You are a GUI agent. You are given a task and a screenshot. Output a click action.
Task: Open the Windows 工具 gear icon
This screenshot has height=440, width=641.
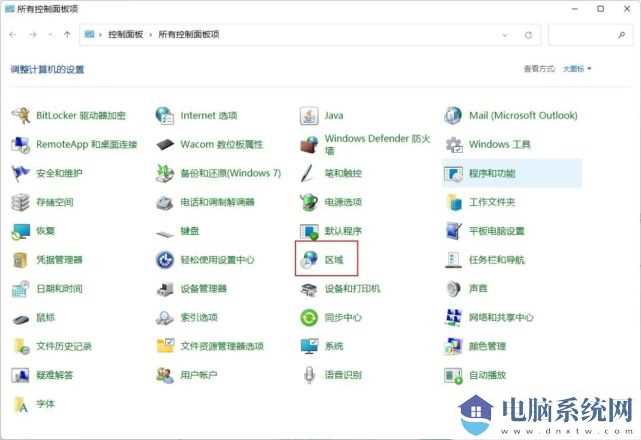453,144
